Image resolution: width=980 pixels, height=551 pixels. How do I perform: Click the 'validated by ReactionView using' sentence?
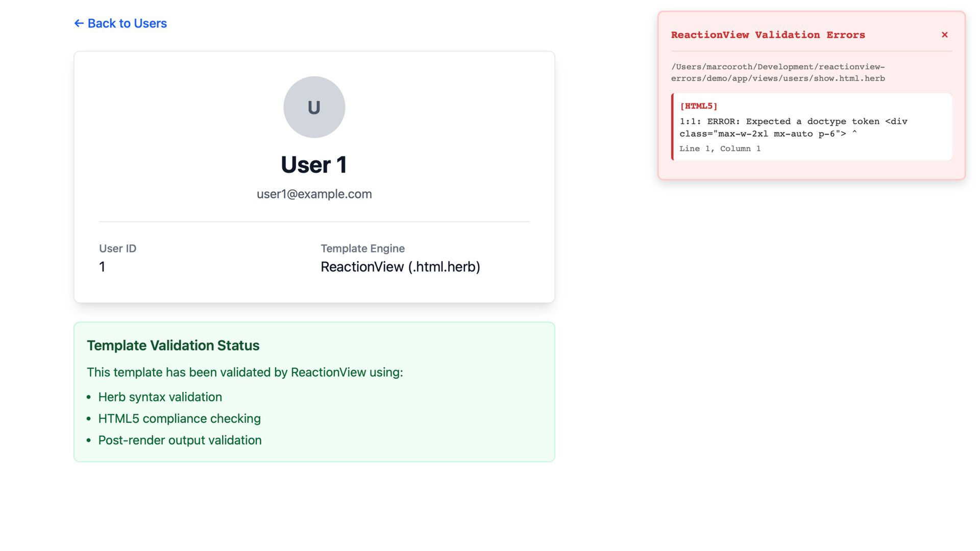245,372
